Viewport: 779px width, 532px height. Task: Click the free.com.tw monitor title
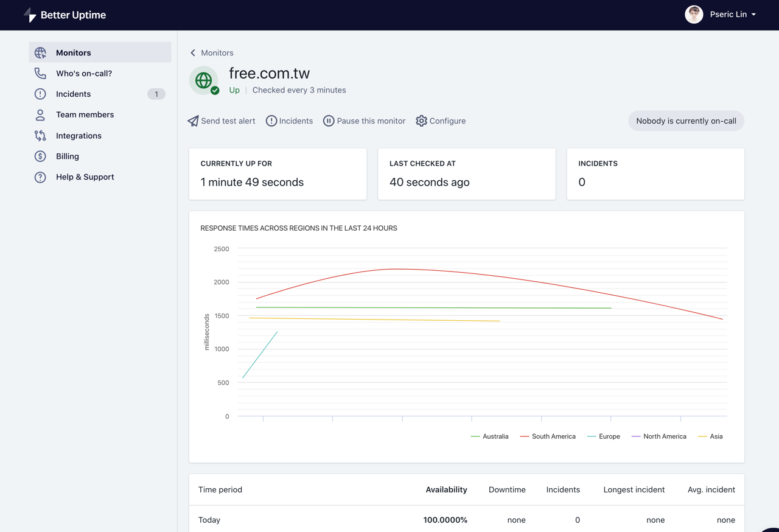(x=270, y=73)
